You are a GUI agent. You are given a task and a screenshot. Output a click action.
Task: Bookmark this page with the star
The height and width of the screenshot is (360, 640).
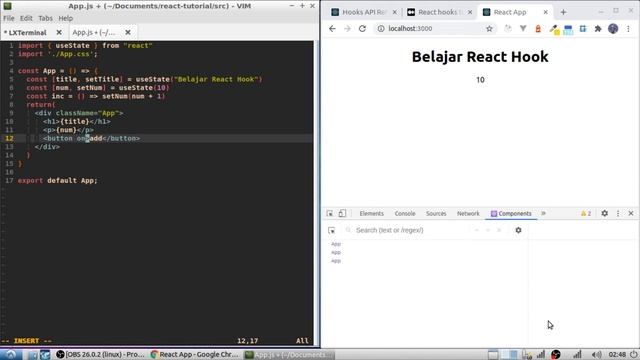(489, 29)
